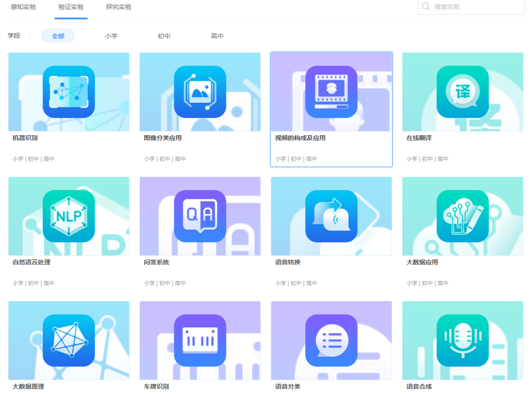The width and height of the screenshot is (532, 395).
Task: Select the 小学 grade filter
Action: coord(111,36)
